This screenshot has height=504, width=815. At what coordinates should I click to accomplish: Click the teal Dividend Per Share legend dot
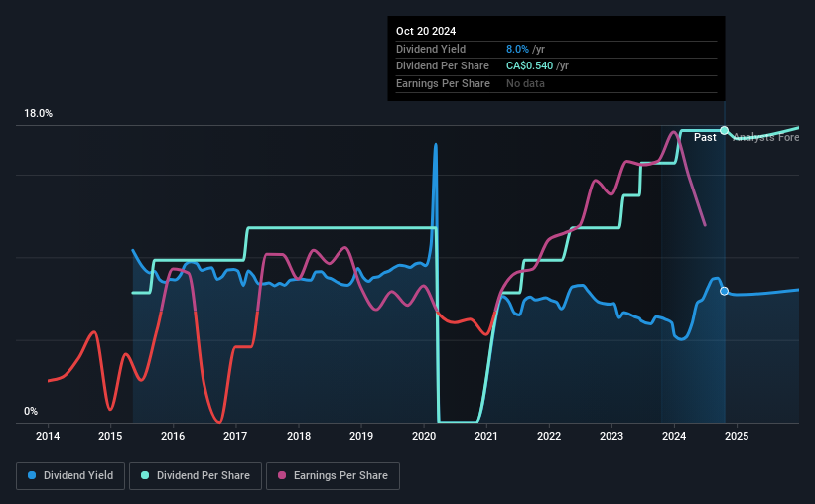click(145, 475)
